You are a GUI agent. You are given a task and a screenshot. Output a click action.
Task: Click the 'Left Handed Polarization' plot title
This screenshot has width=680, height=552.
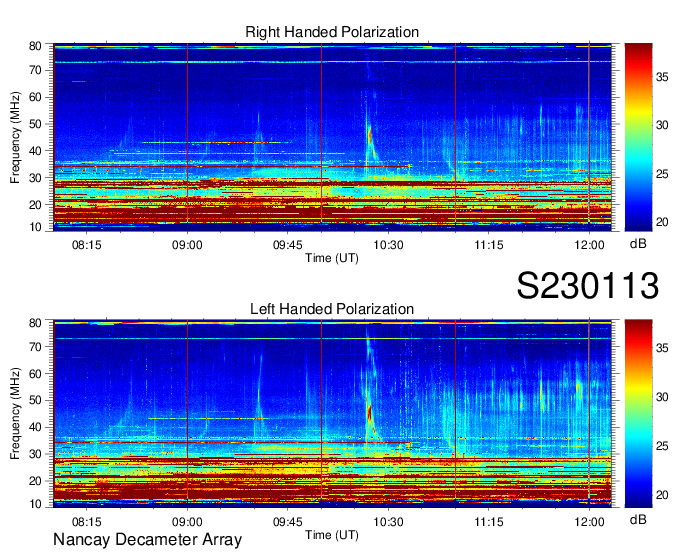(332, 309)
